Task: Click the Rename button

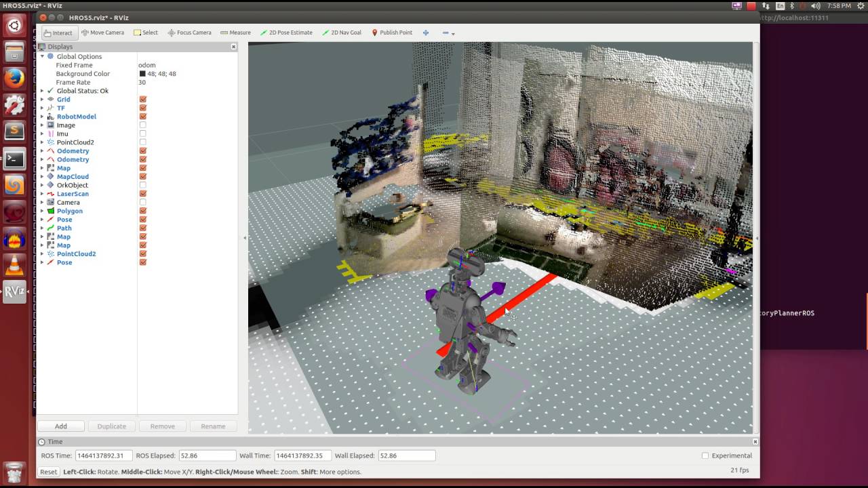Action: click(x=213, y=426)
